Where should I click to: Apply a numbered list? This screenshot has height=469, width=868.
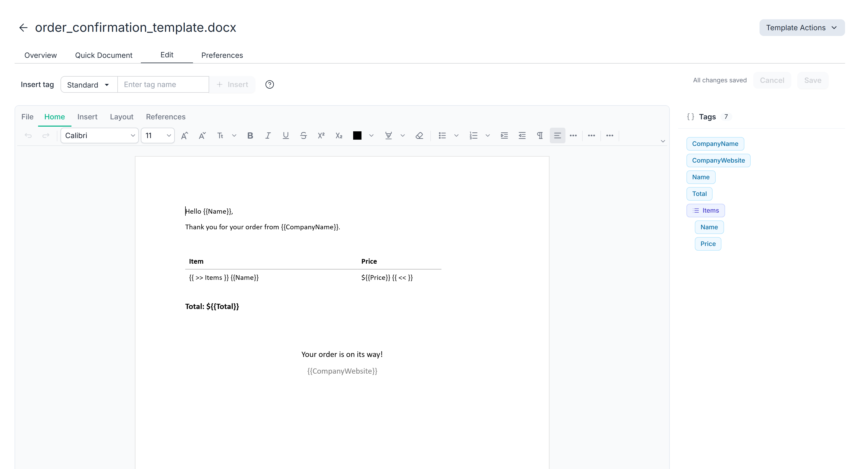[473, 135]
